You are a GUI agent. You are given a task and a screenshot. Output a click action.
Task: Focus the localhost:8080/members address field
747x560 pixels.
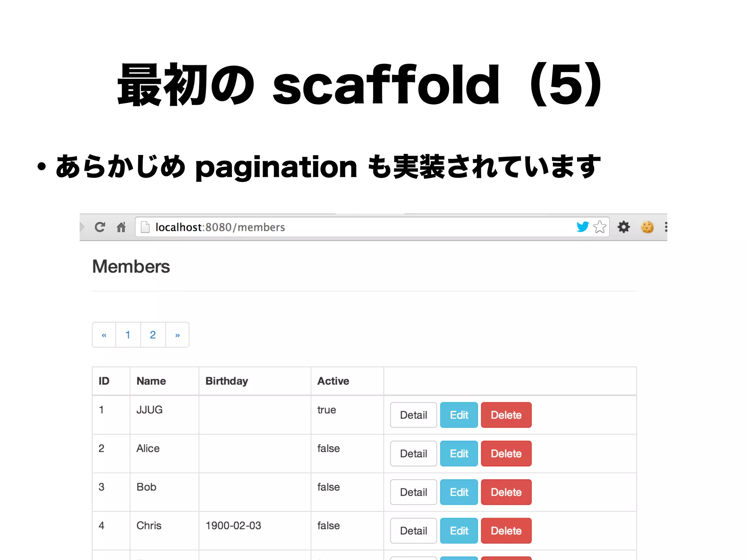click(x=372, y=227)
